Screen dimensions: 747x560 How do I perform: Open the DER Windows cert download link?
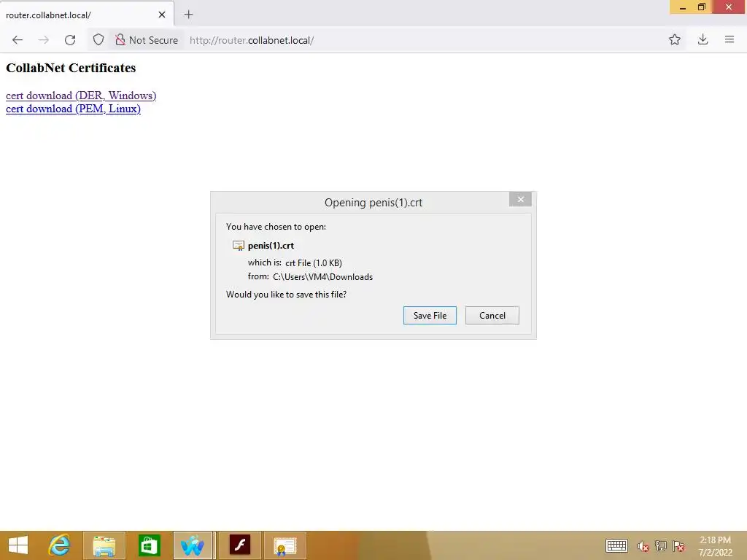pyautogui.click(x=81, y=96)
